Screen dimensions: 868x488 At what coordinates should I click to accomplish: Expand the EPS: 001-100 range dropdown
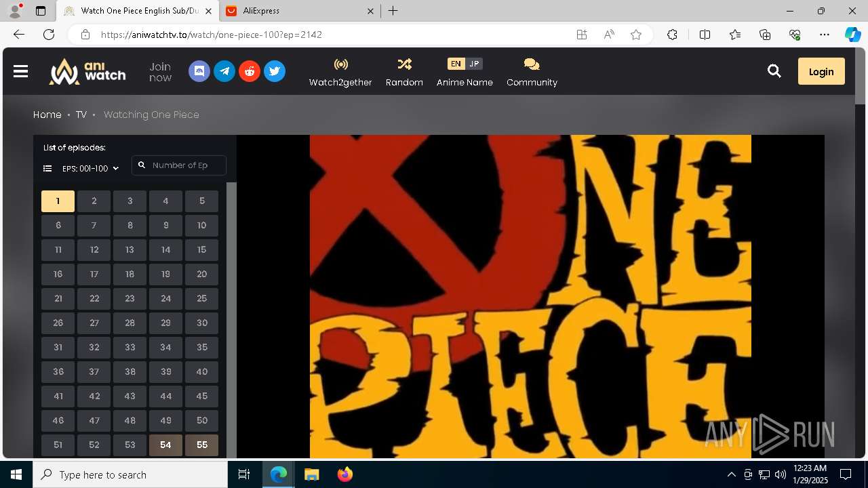click(x=90, y=168)
